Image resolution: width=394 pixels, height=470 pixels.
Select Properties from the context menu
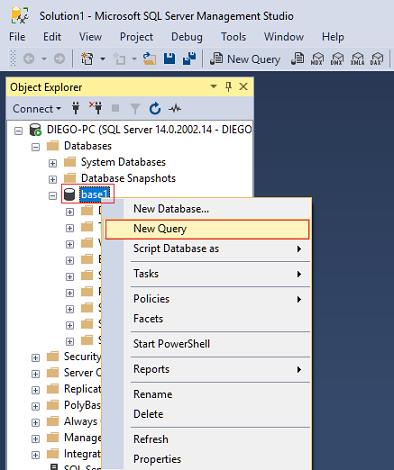point(207,459)
